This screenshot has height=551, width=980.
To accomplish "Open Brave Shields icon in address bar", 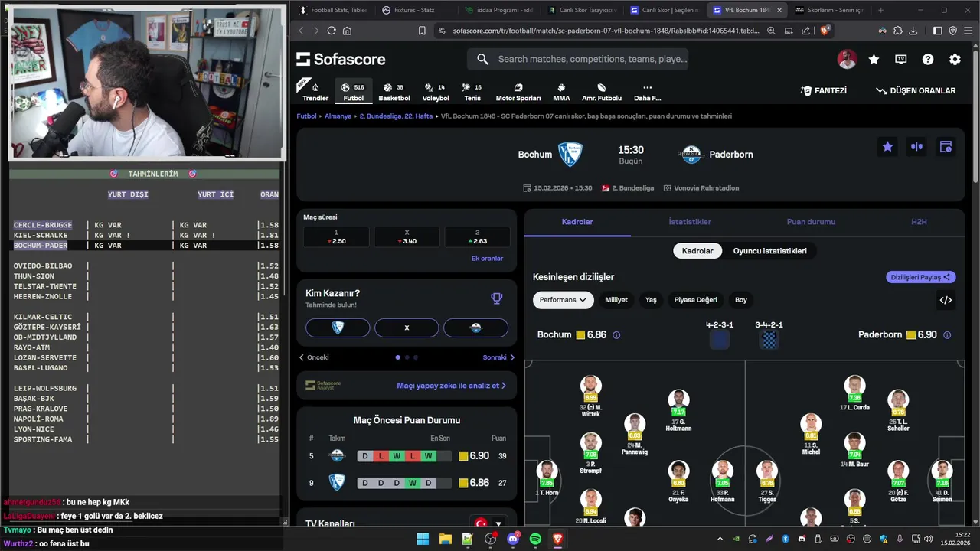I will [x=825, y=31].
